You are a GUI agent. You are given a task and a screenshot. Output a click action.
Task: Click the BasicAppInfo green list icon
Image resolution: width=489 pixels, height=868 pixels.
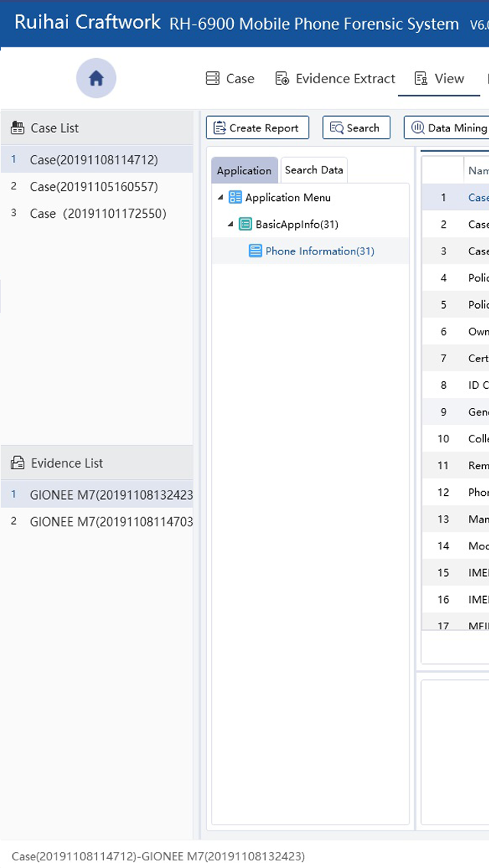(245, 224)
